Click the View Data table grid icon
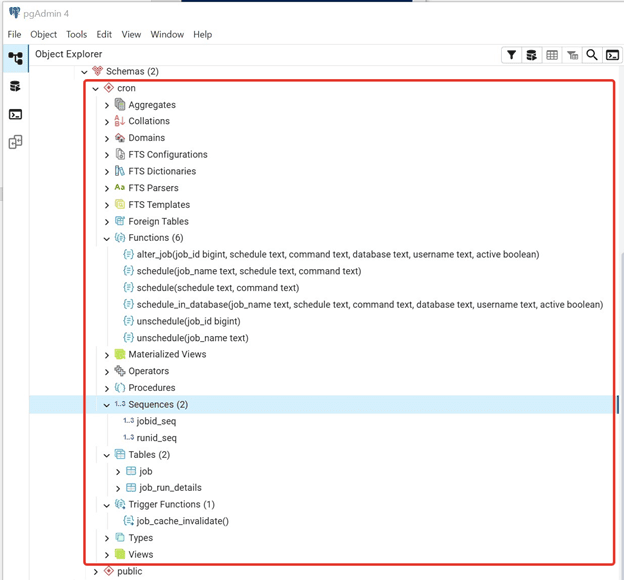The width and height of the screenshot is (624, 580). tap(552, 55)
